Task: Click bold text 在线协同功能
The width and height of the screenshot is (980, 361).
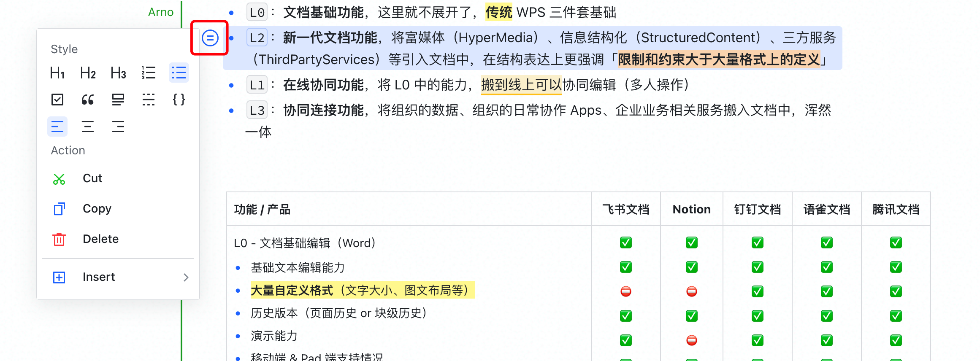Action: 323,85
